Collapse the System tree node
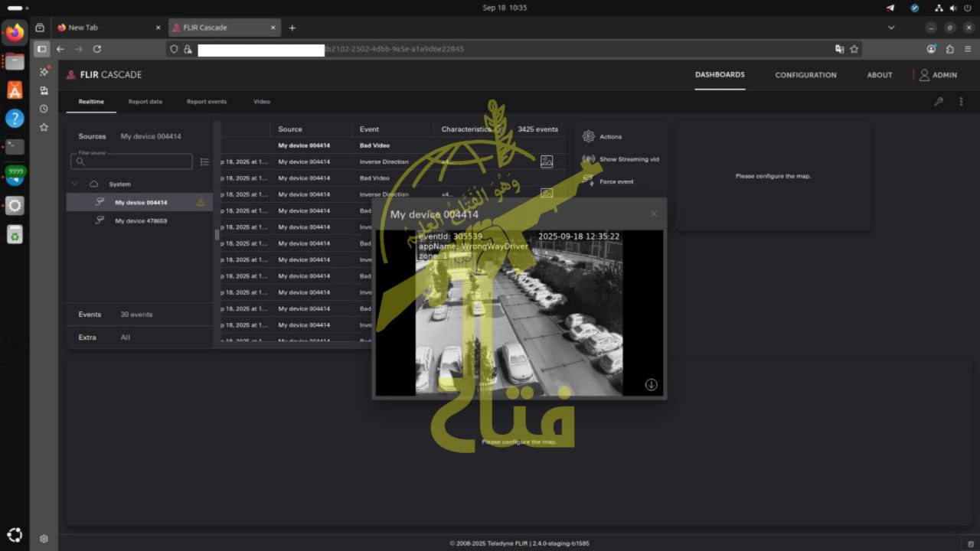Viewport: 980px width, 551px height. click(x=74, y=184)
